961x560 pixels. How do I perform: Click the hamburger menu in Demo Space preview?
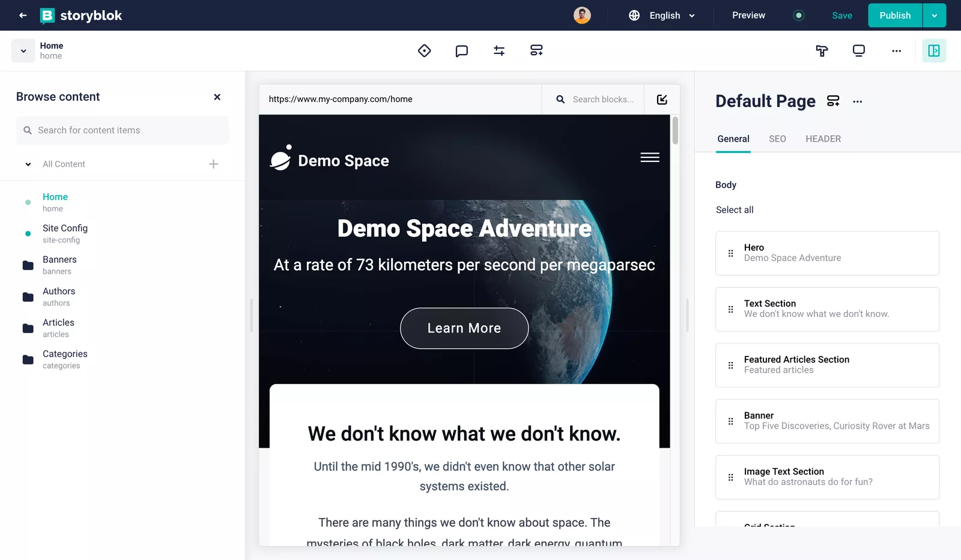click(649, 158)
